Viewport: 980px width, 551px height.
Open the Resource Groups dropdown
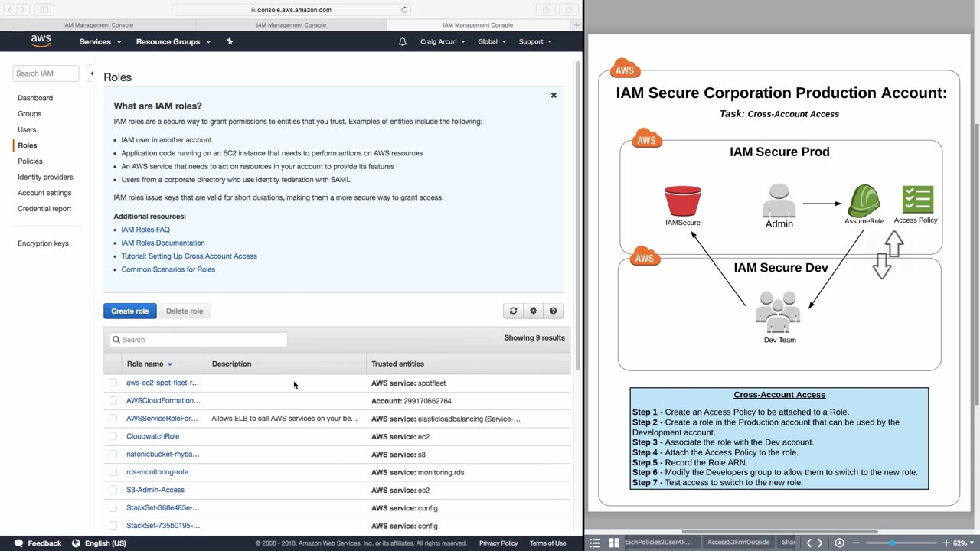[x=173, y=41]
